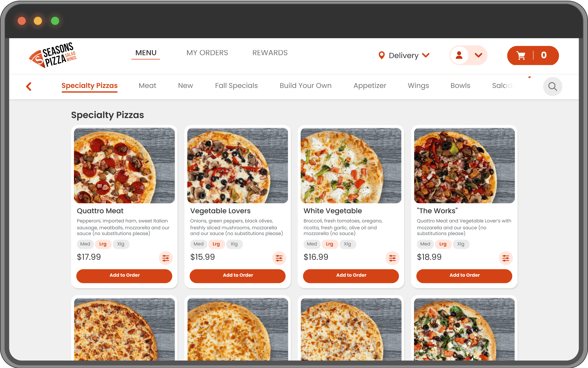This screenshot has height=368, width=588.
Task: Switch to the Appetizer category
Action: [370, 86]
